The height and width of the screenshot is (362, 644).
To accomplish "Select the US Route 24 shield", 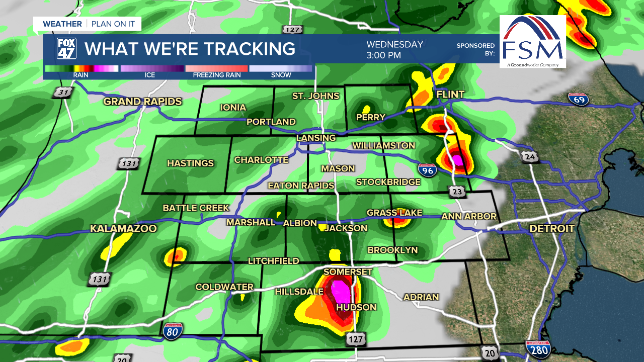I will point(530,157).
